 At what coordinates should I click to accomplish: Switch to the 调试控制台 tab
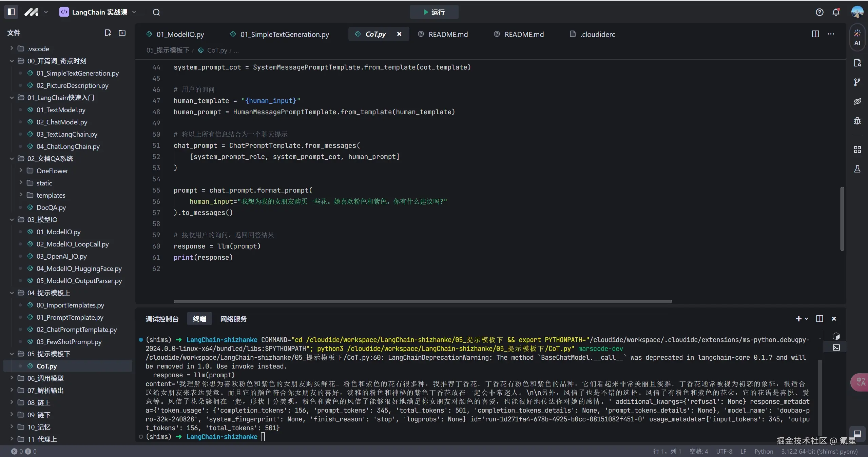tap(162, 319)
